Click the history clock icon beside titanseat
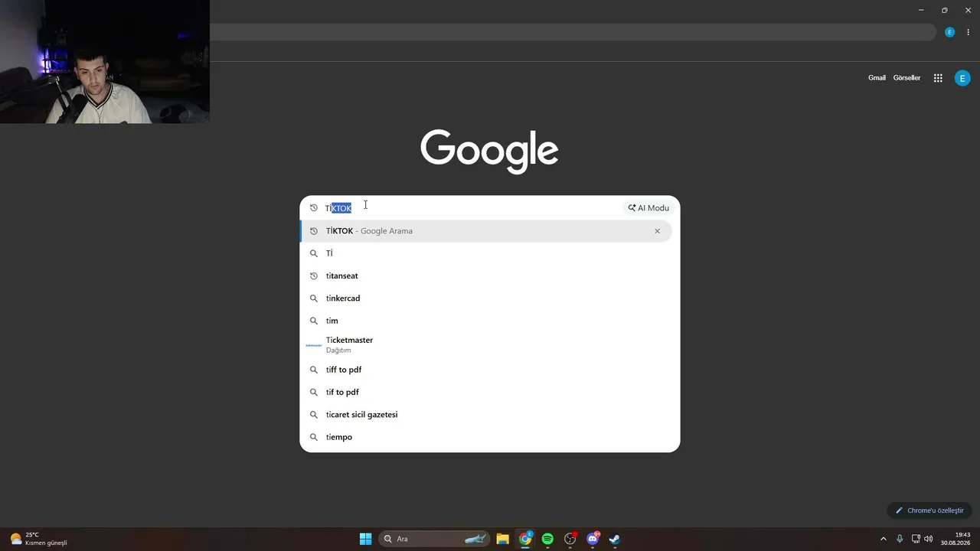Screen dimensions: 980x551 [x=313, y=275]
